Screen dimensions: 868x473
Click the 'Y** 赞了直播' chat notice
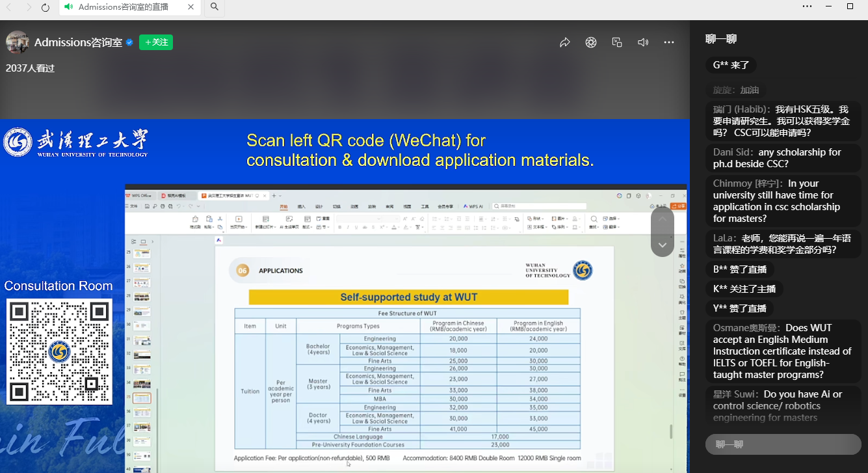[739, 308]
